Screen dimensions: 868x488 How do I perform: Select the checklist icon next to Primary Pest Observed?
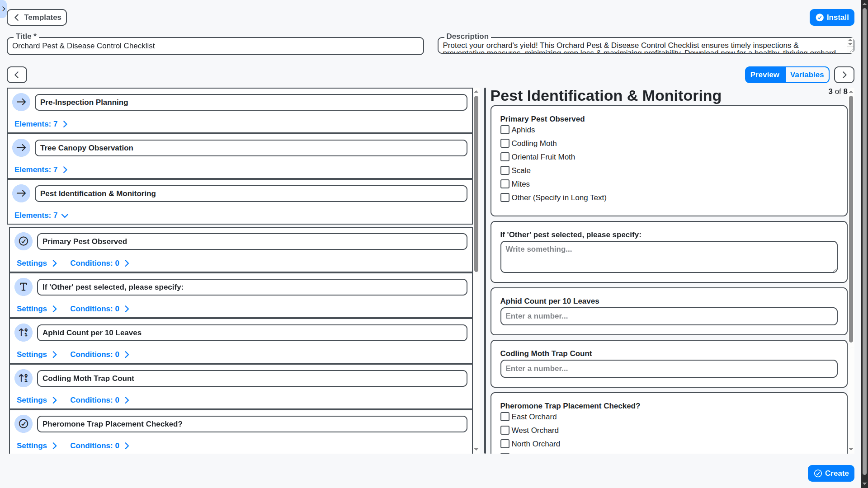tap(24, 241)
